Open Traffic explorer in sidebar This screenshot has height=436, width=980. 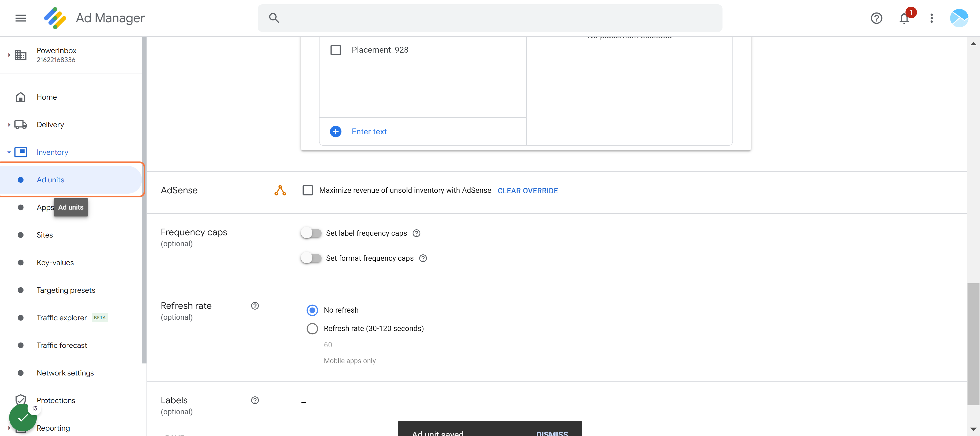[x=62, y=317]
